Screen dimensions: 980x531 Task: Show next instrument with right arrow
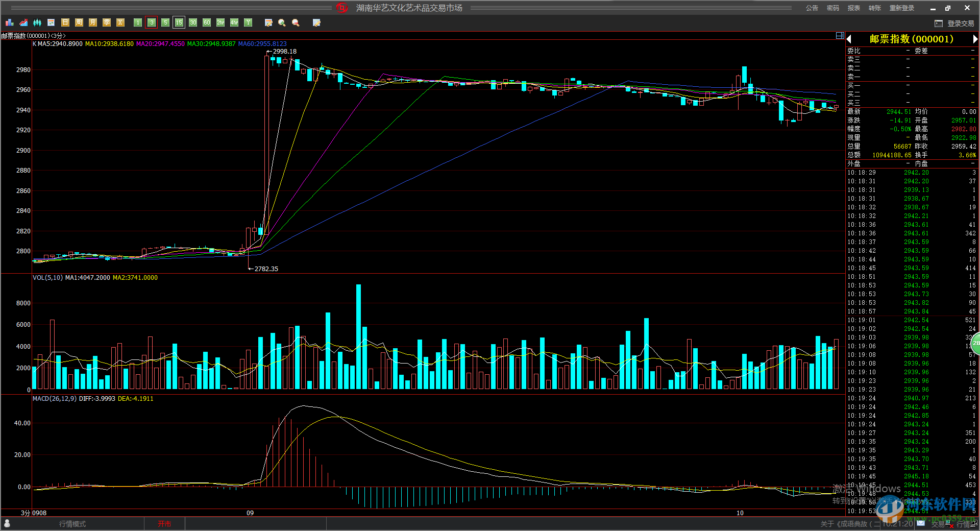click(x=975, y=39)
